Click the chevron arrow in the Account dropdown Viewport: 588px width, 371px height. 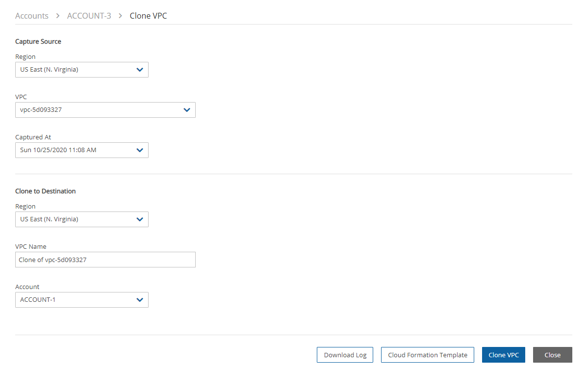[140, 300]
